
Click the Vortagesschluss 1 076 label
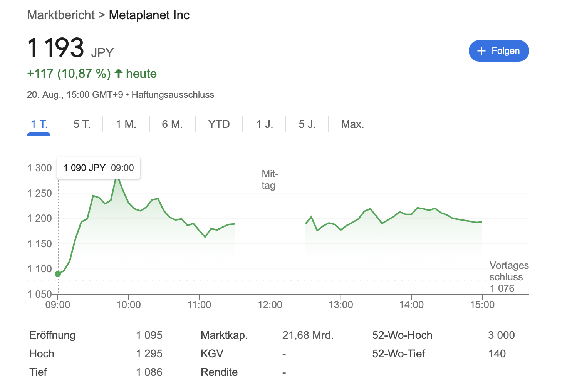click(509, 277)
